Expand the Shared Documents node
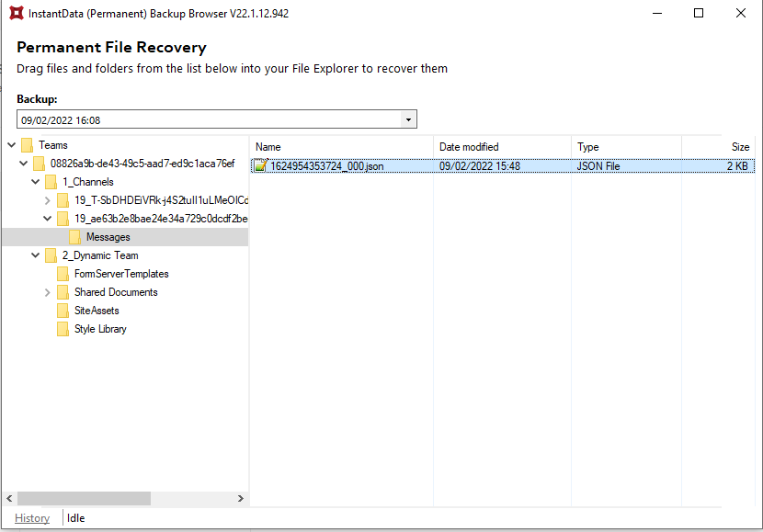 [x=47, y=292]
